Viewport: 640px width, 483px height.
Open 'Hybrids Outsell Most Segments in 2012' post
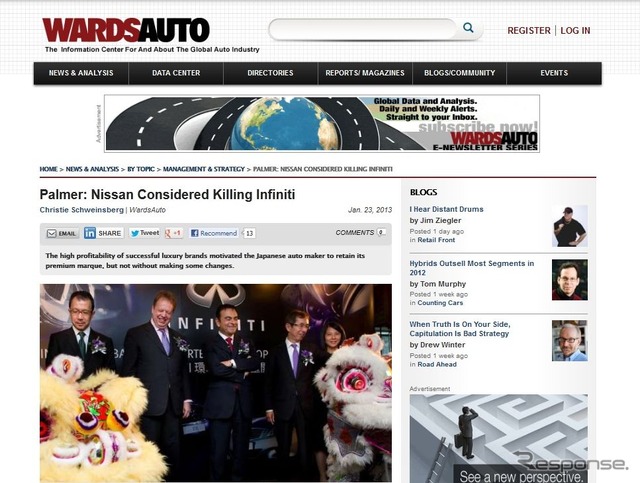point(471,268)
